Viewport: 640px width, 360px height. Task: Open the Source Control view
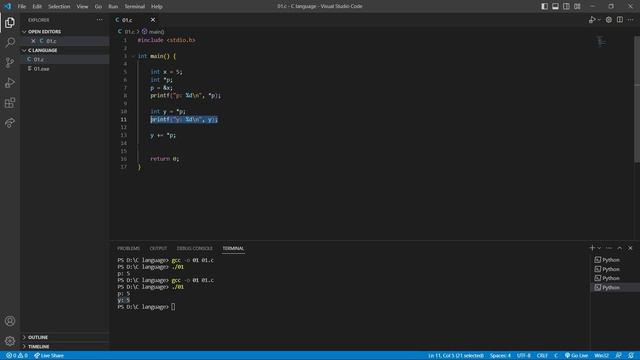10,62
